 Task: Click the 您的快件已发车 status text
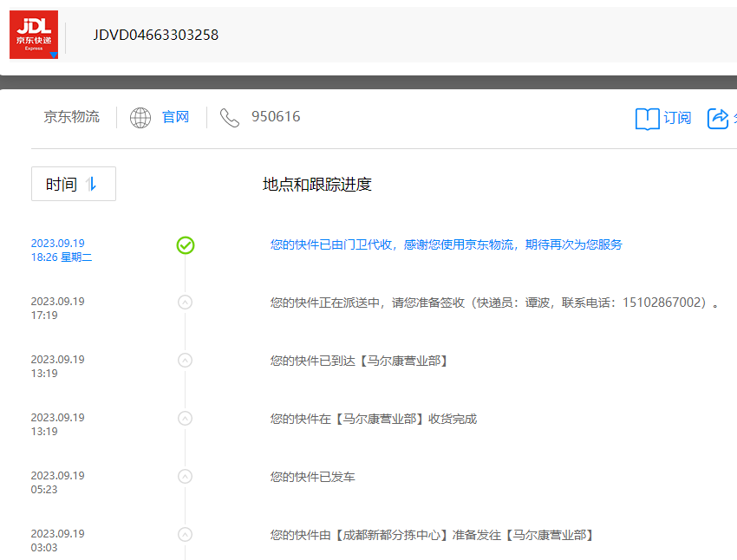312,477
